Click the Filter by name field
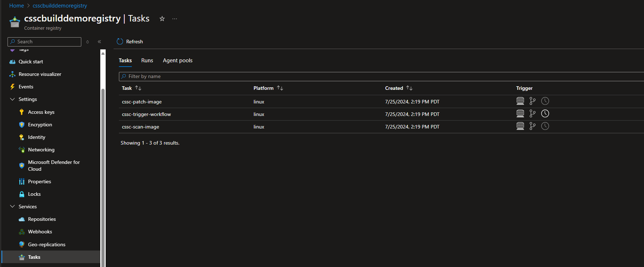The height and width of the screenshot is (267, 644). click(381, 76)
